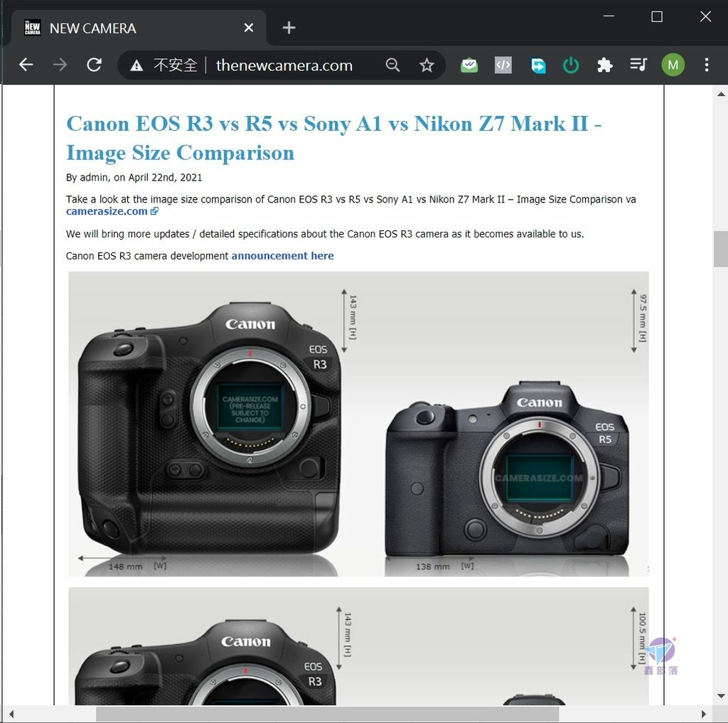Click the vertical scrollbar up arrow

721,94
